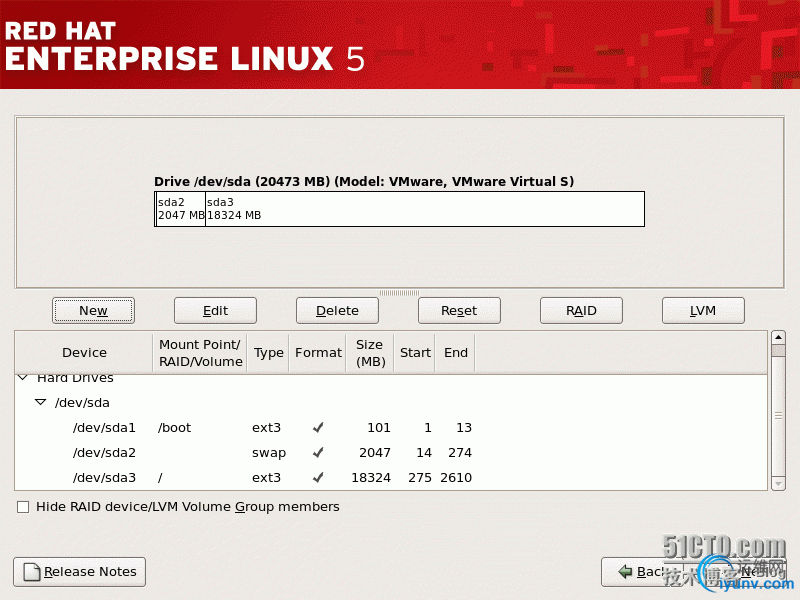Viewport: 800px width, 600px height.
Task: Click the pane divider handle above Delete
Action: (399, 293)
